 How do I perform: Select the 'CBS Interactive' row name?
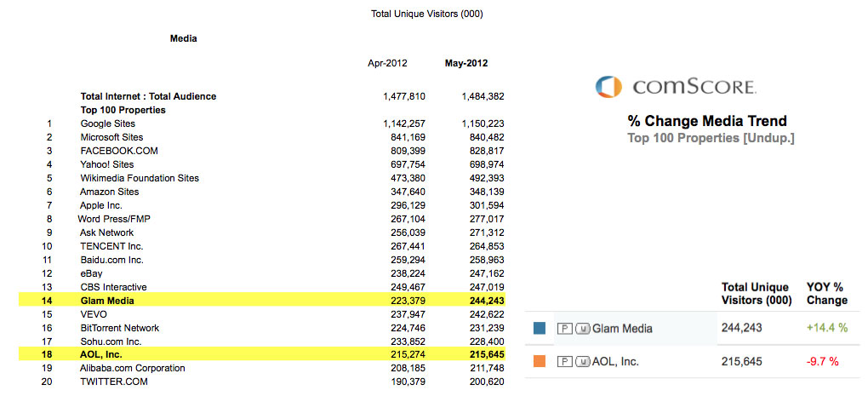coord(113,287)
